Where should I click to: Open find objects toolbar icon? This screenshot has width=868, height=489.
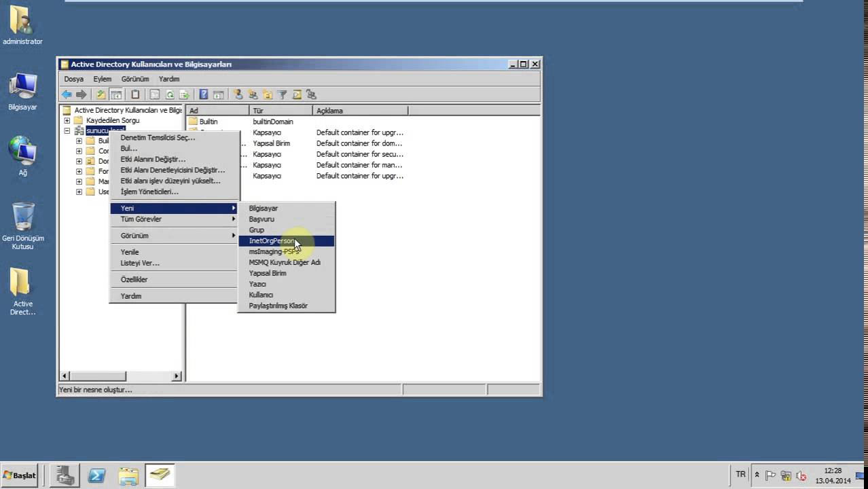click(x=297, y=94)
